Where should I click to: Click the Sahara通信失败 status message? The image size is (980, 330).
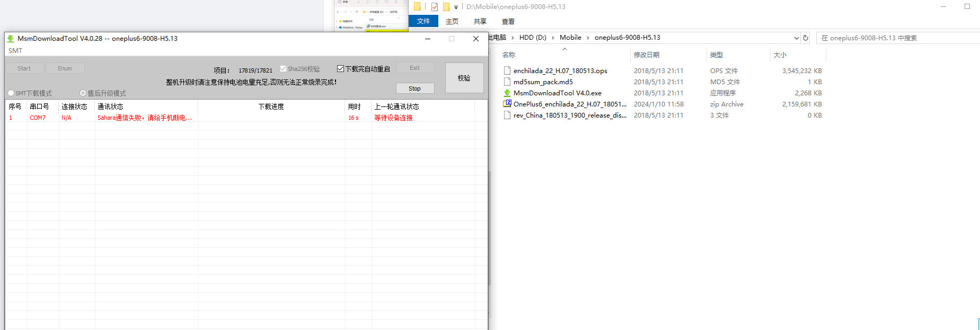(x=145, y=118)
